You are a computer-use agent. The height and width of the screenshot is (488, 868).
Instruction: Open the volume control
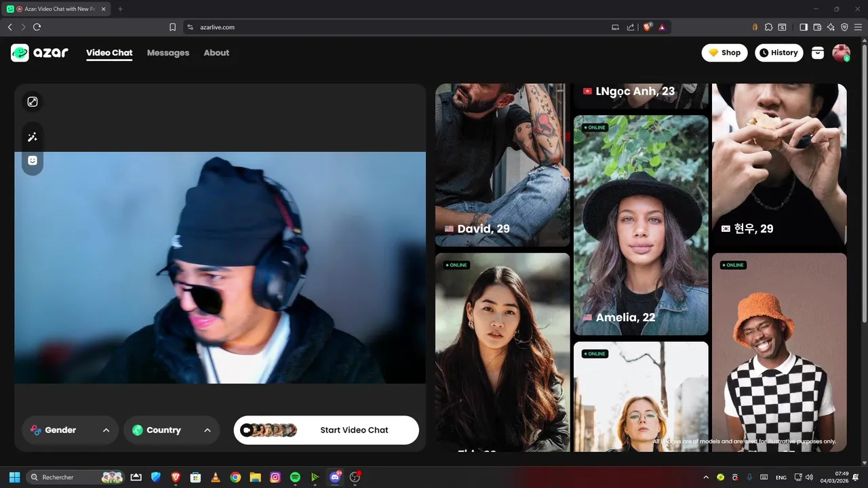point(809,477)
